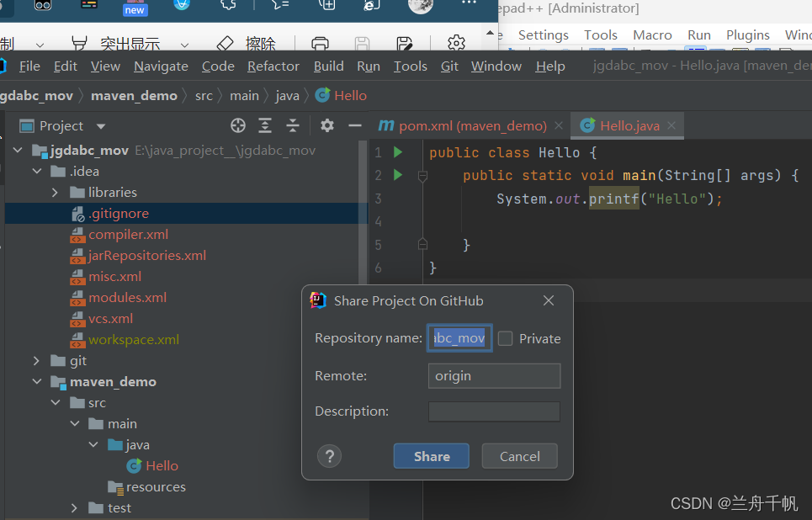This screenshot has width=812, height=520.
Task: Click the three-dots more icon in browser toolbar
Action: click(x=469, y=3)
